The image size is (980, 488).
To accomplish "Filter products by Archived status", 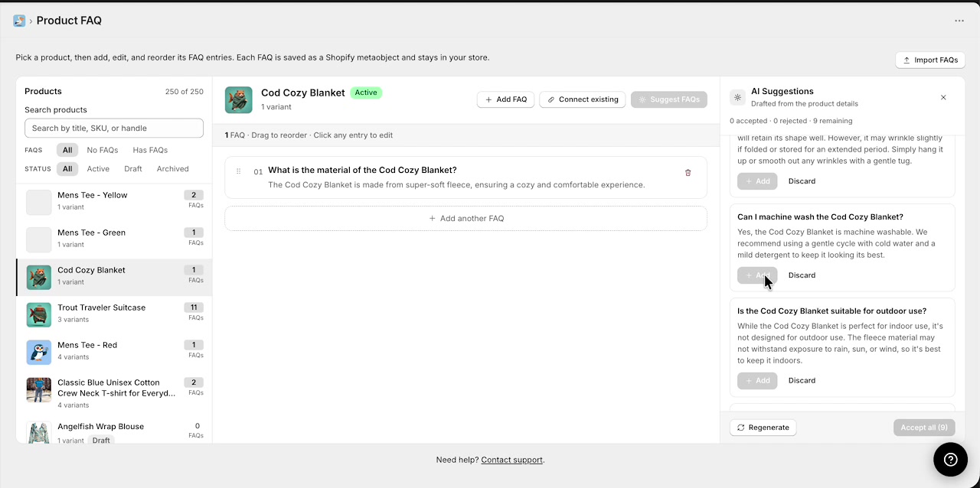I will 173,169.
